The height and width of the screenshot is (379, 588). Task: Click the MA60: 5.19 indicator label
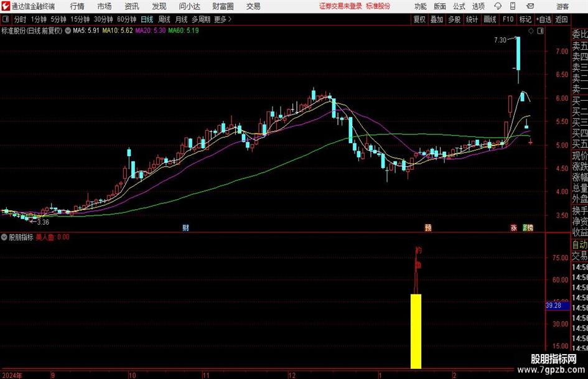(x=184, y=30)
